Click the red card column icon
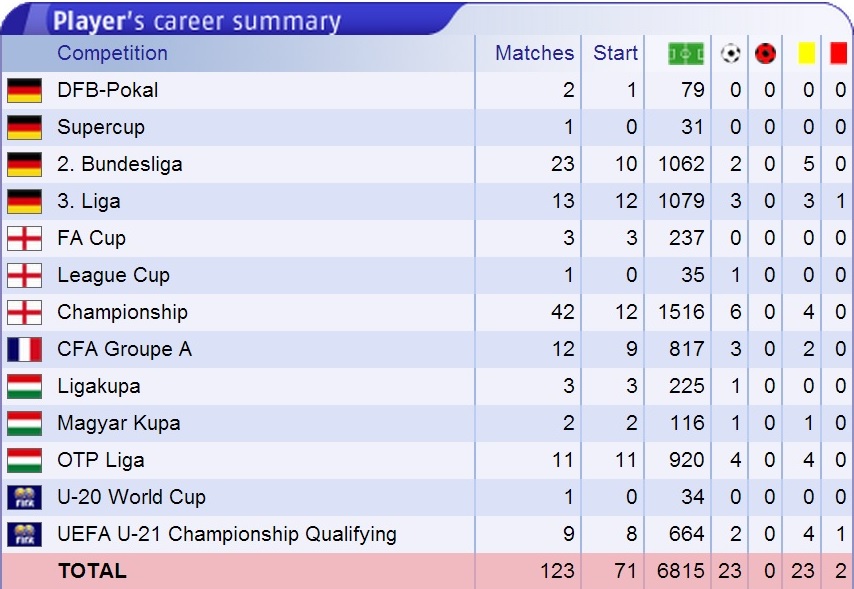The width and height of the screenshot is (854, 589). pyautogui.click(x=838, y=53)
